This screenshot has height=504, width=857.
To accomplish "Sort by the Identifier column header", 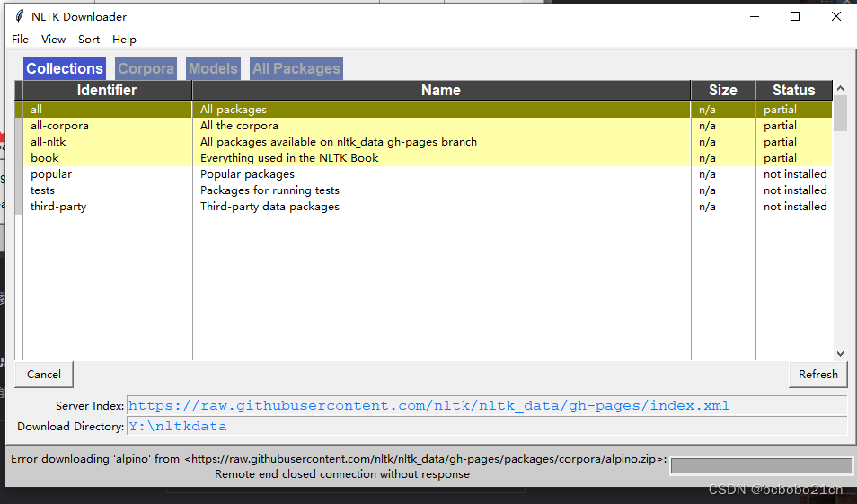I will [x=107, y=90].
